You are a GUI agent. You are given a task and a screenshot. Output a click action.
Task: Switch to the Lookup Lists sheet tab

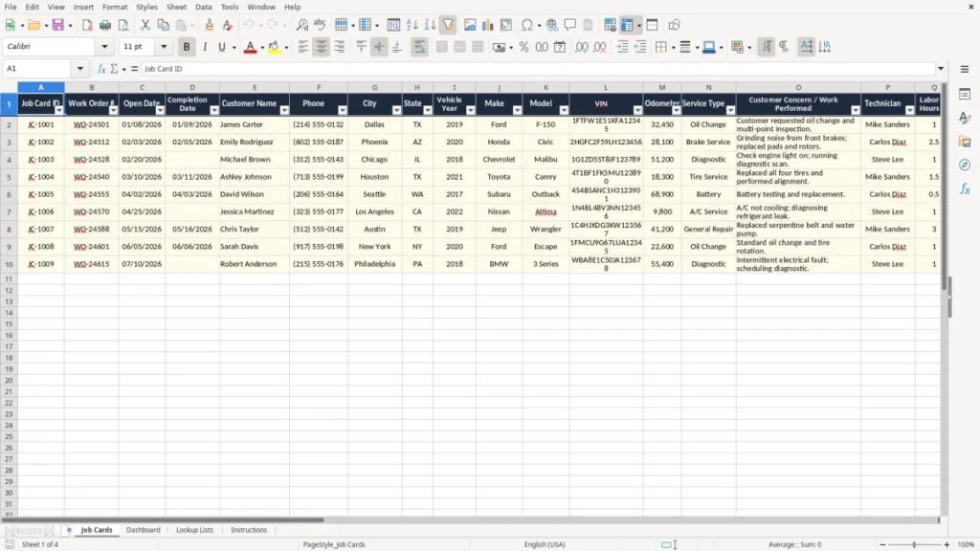tap(194, 530)
